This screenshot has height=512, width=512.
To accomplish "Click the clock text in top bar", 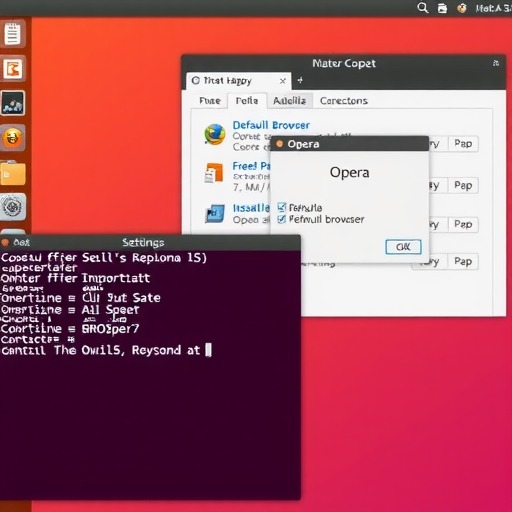I will coord(494,8).
